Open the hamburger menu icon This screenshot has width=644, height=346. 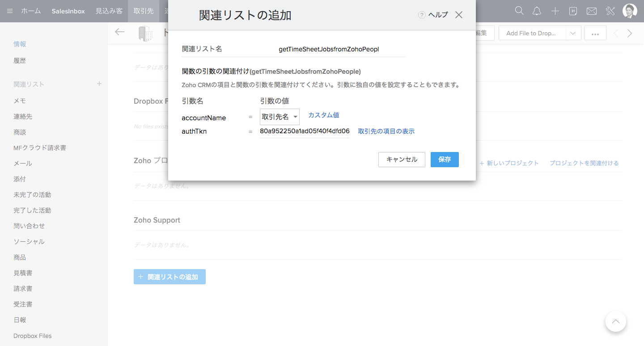coord(10,11)
